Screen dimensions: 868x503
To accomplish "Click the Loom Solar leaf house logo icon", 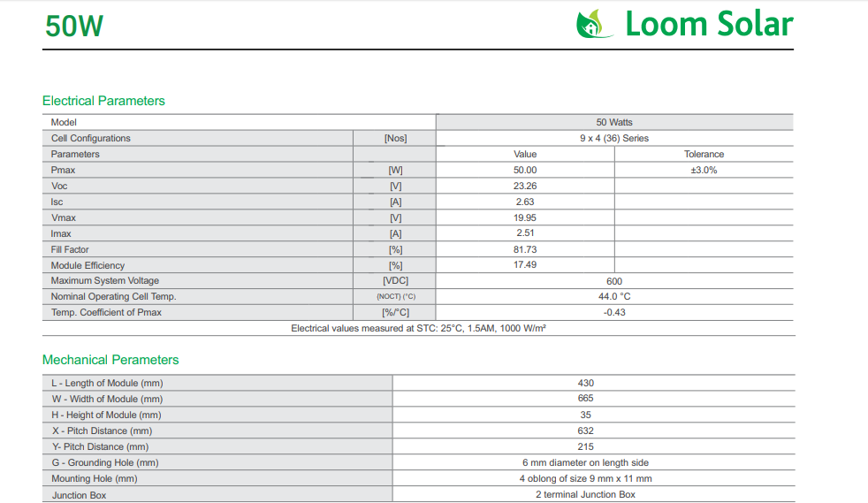I will coord(594,25).
